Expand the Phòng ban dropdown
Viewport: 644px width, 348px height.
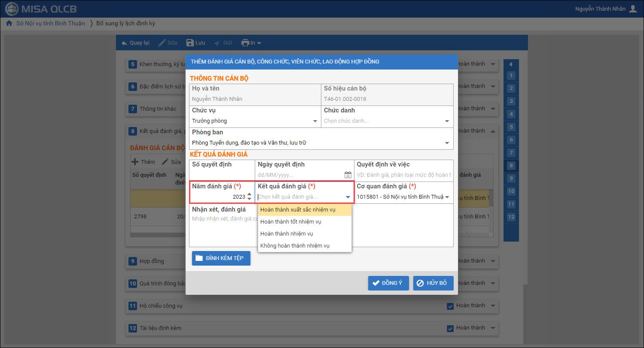(x=447, y=143)
